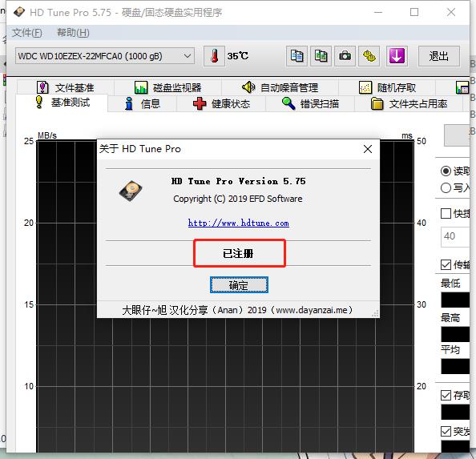Click the thermometer temperature icon
476x459 pixels.
click(x=214, y=56)
